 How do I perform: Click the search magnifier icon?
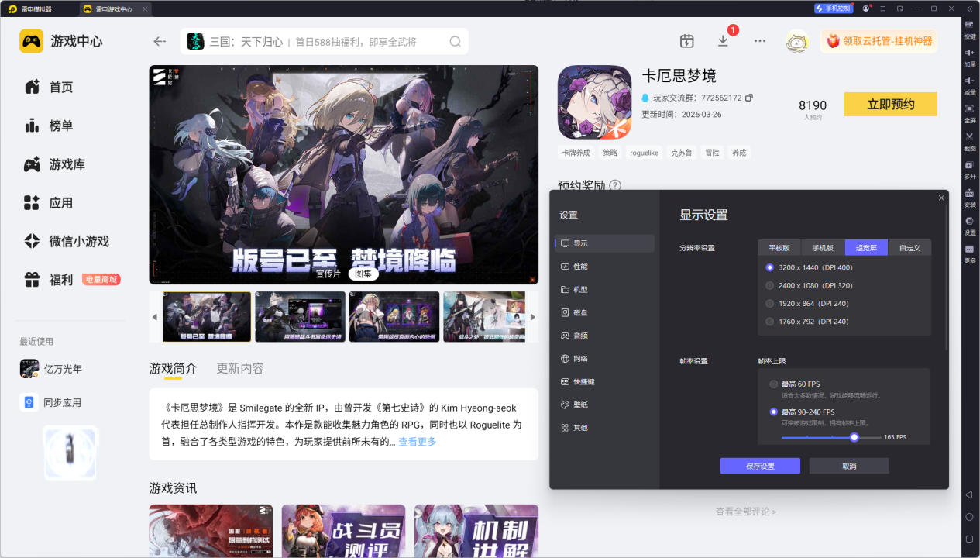pyautogui.click(x=456, y=42)
